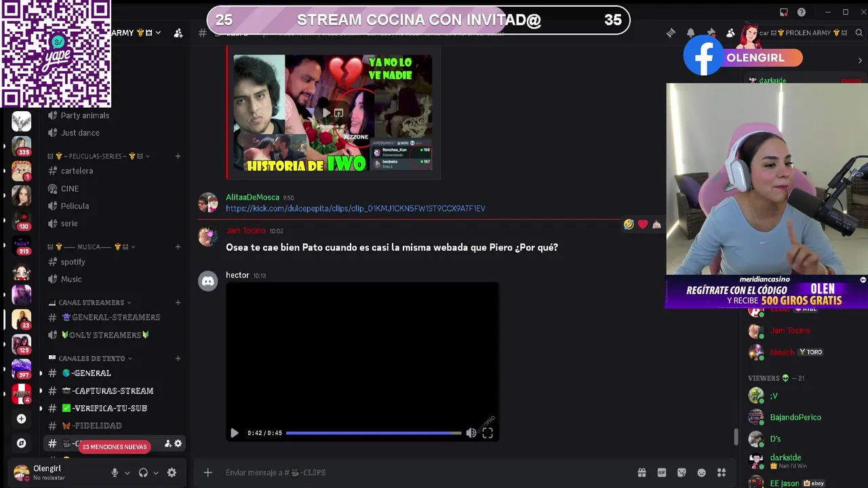Invite people to the selected channel
Viewport: 868px width, 488px height.
(x=167, y=444)
